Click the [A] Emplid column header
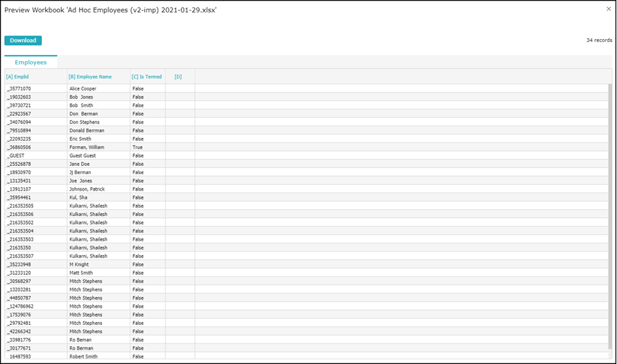This screenshot has width=617, height=364. pos(18,77)
